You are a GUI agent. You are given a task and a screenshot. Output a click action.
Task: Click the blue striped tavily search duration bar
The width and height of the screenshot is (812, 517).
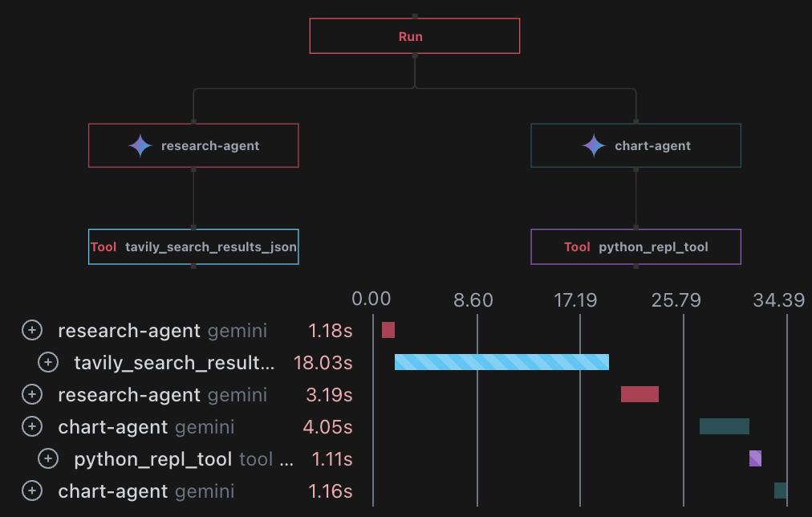[501, 362]
